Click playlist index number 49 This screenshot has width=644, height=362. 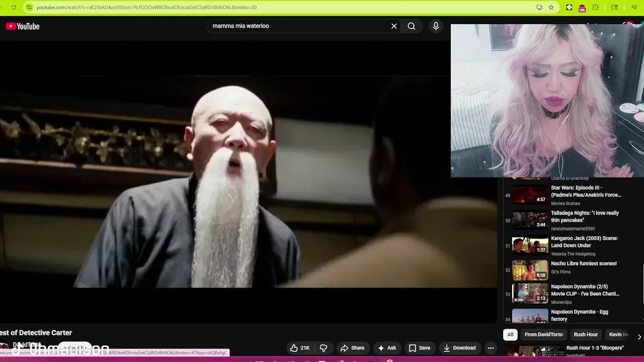[508, 195]
